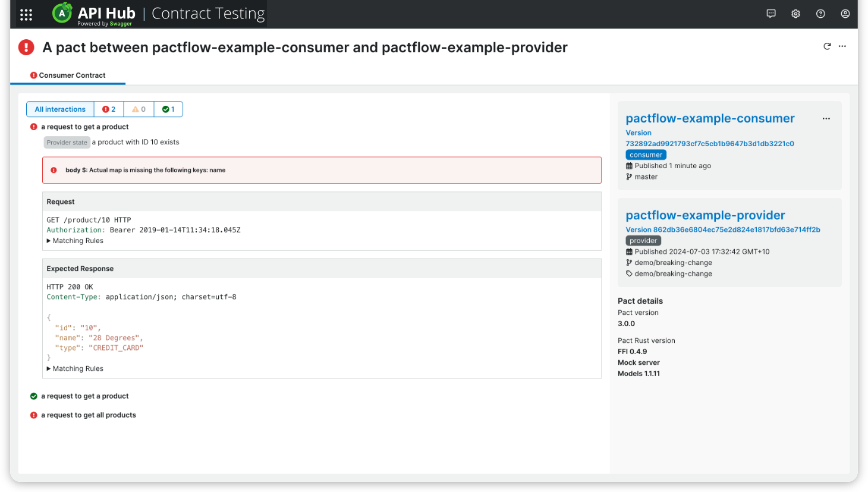The image size is (868, 492).
Task: Open the app launcher grid icon
Action: click(x=26, y=15)
